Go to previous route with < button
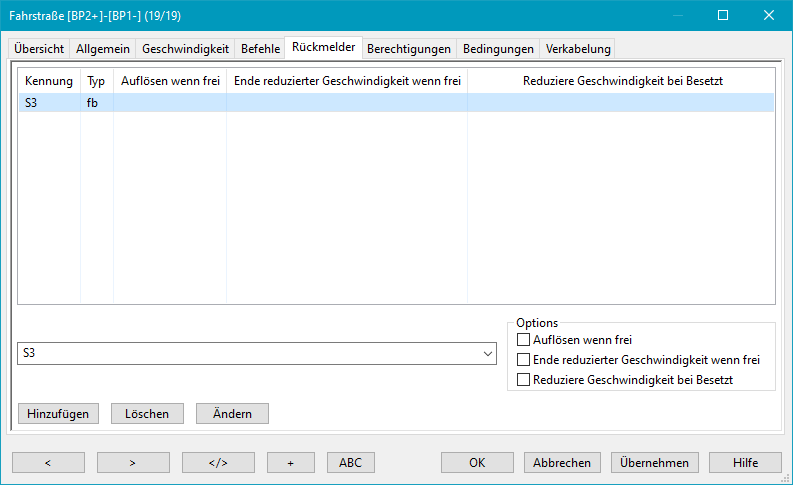793x485 pixels. click(48, 462)
